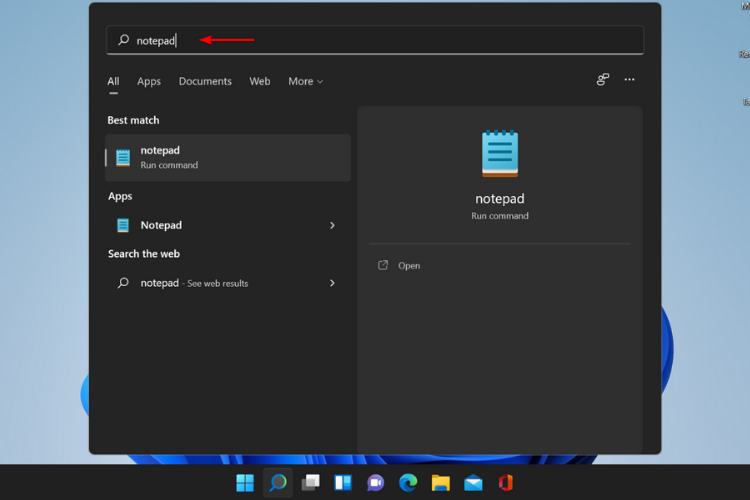The width and height of the screenshot is (750, 500).
Task: Switch to the Documents filter tab
Action: 205,82
